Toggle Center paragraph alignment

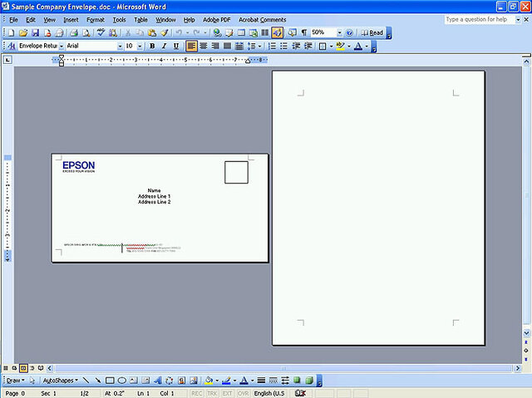click(204, 46)
